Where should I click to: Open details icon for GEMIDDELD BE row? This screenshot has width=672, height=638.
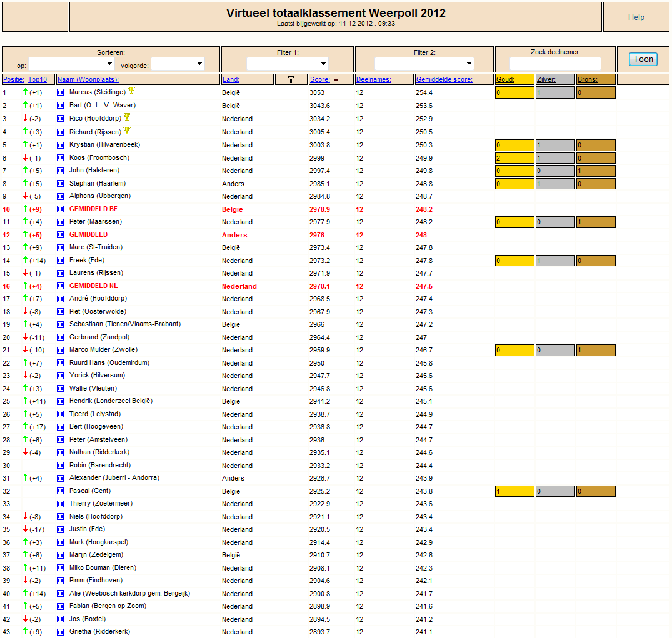click(x=61, y=209)
